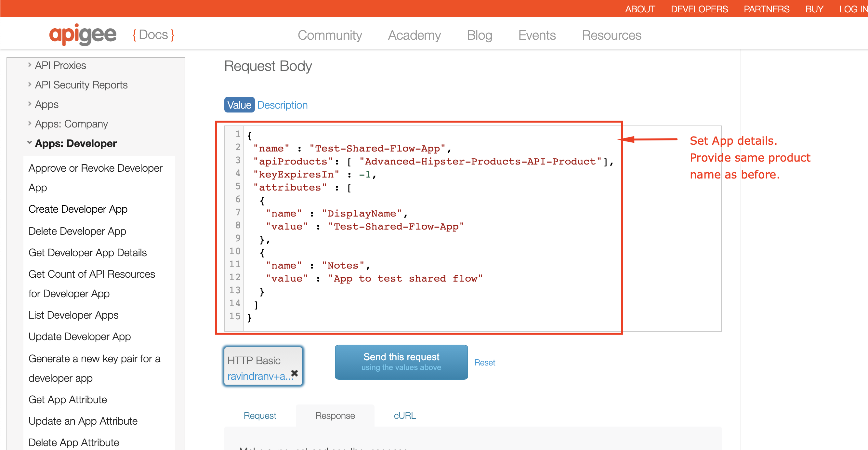
Task: Expand the API Security Reports section
Action: tap(30, 84)
